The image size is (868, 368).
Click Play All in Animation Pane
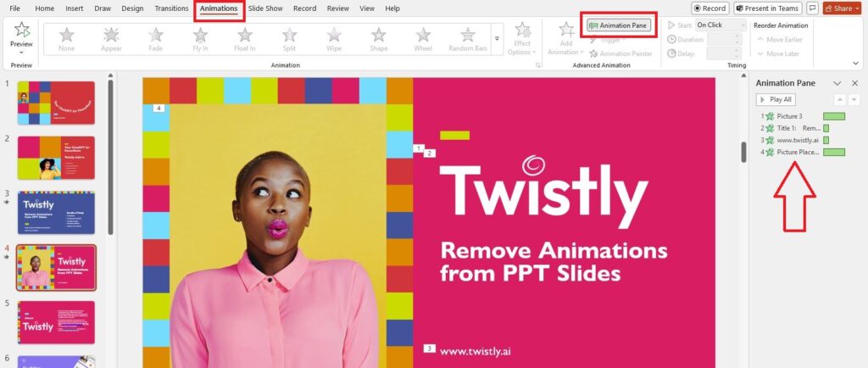pos(776,99)
